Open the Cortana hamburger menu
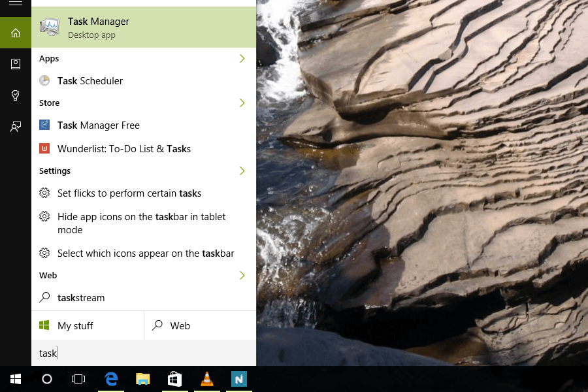Screen dimensions: 588x392 pos(16,3)
